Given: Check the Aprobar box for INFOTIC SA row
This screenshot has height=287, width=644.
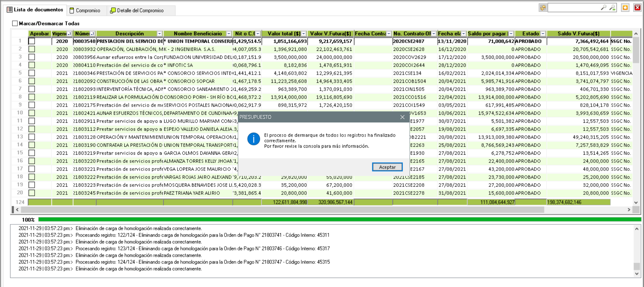Looking at the screenshot, I should pyautogui.click(x=32, y=65).
